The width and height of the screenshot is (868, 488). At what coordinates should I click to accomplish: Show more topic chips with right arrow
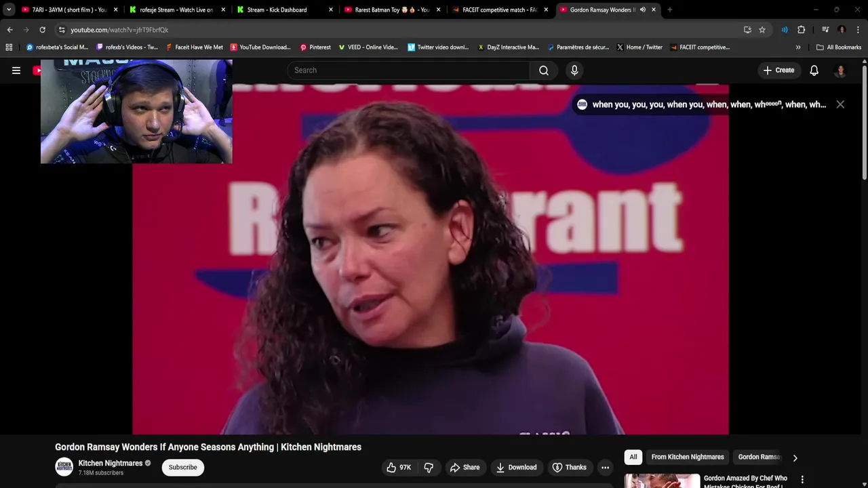click(795, 457)
